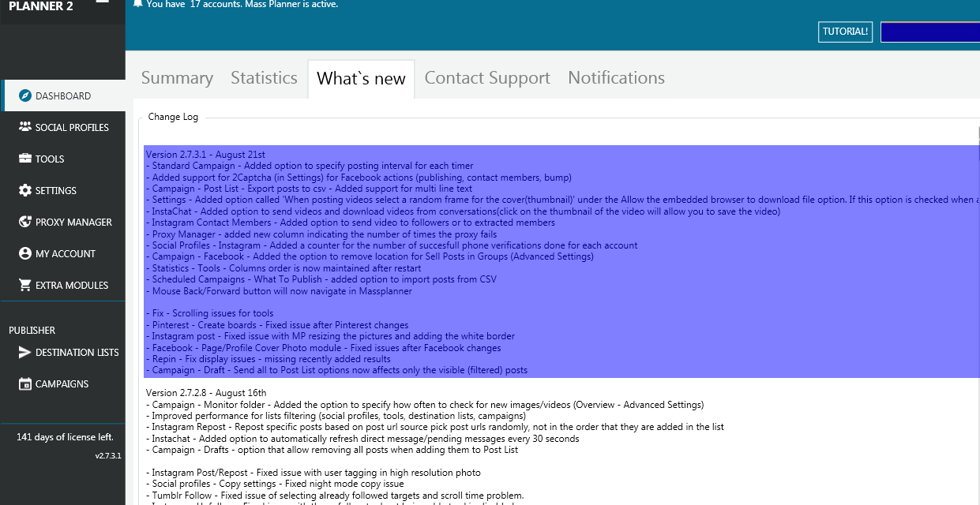Click the TUTORIAL button
980x505 pixels.
click(845, 32)
